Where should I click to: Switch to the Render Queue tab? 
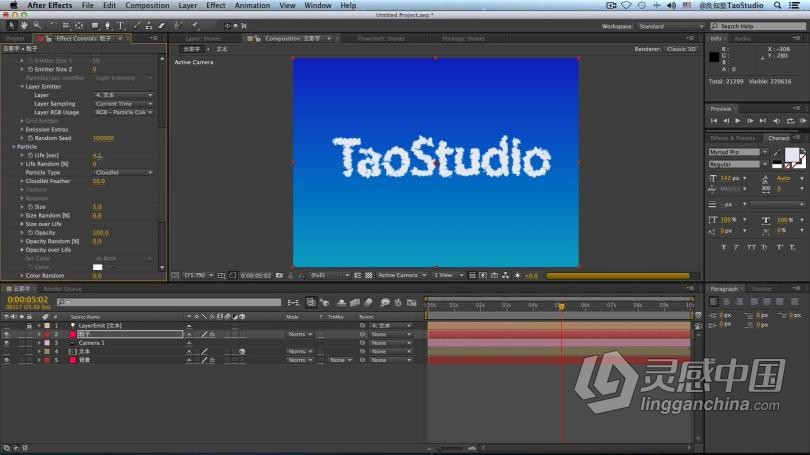[x=63, y=289]
